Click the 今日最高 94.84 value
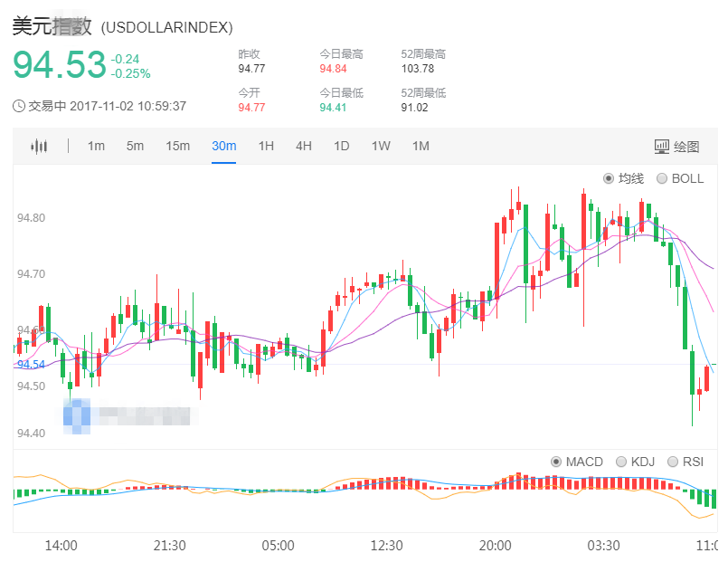 tap(333, 69)
